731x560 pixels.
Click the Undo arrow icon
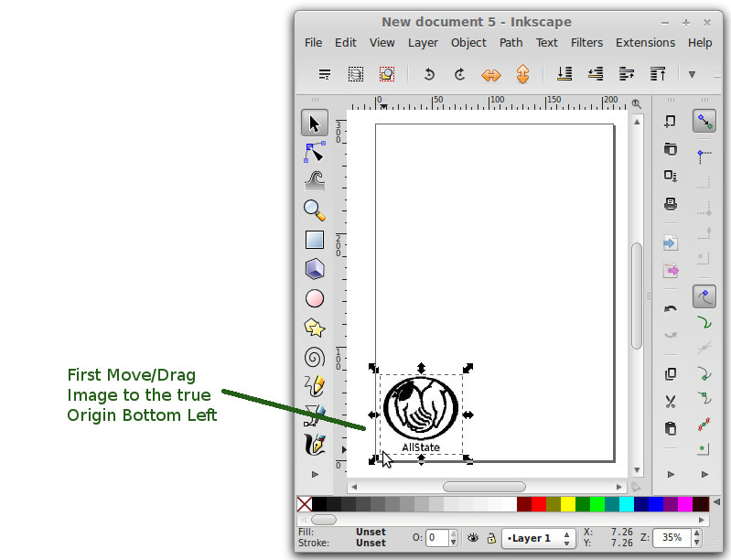pyautogui.click(x=671, y=308)
